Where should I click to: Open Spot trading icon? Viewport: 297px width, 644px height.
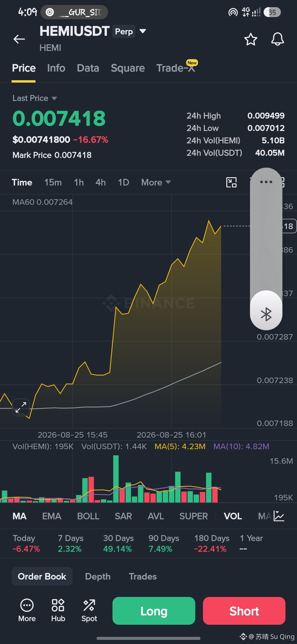[89, 610]
